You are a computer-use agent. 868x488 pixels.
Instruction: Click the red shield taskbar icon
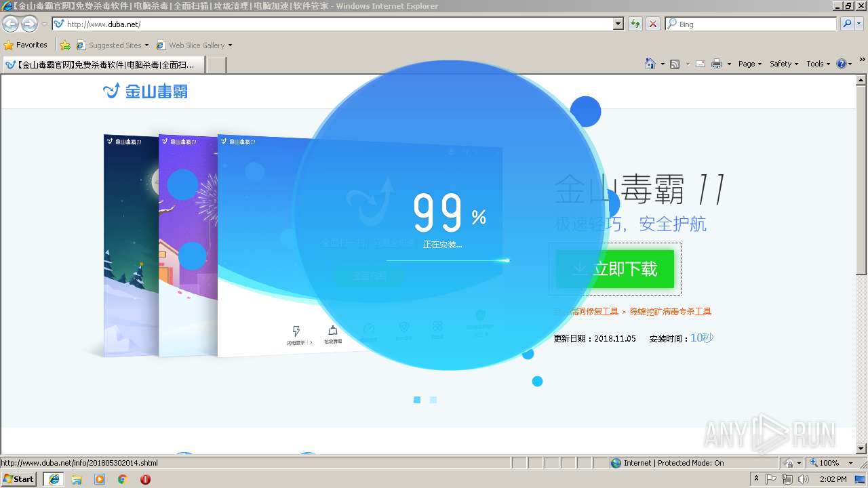coord(145,479)
